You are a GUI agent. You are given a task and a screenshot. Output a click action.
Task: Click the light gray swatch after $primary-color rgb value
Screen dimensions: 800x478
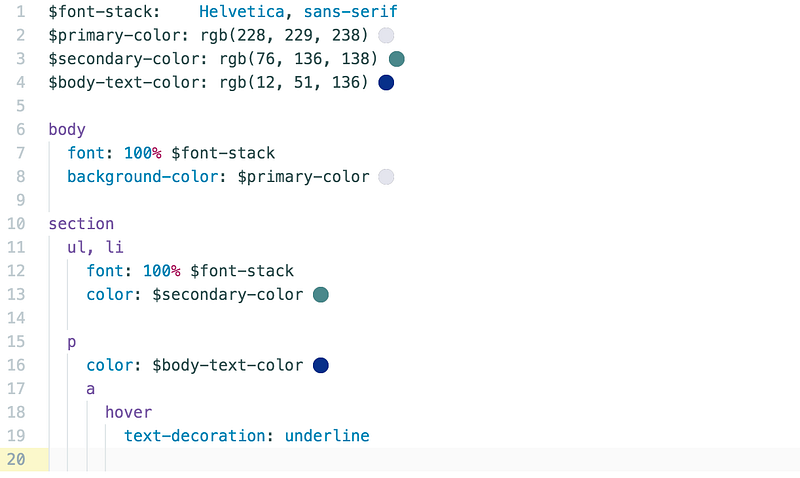coord(386,35)
